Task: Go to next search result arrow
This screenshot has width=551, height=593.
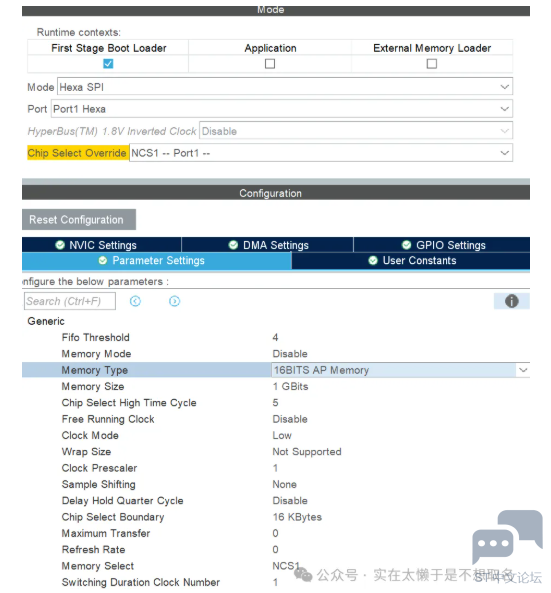Action: [174, 301]
